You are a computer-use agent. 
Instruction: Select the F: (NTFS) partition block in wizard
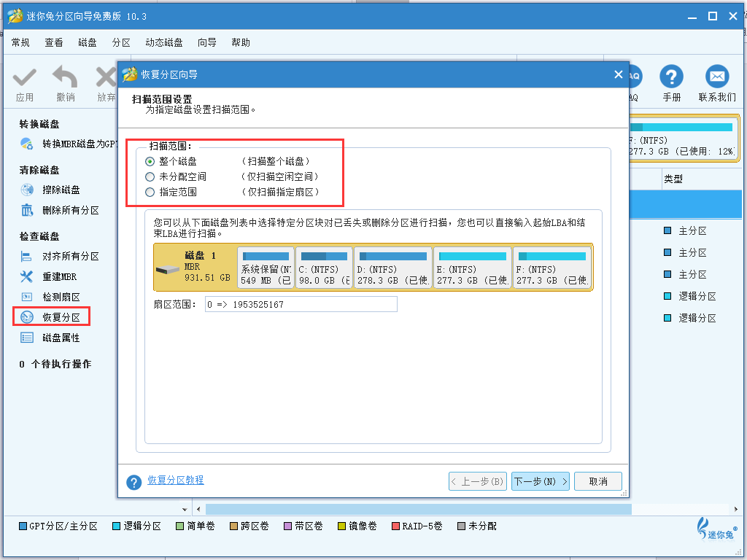pos(552,268)
